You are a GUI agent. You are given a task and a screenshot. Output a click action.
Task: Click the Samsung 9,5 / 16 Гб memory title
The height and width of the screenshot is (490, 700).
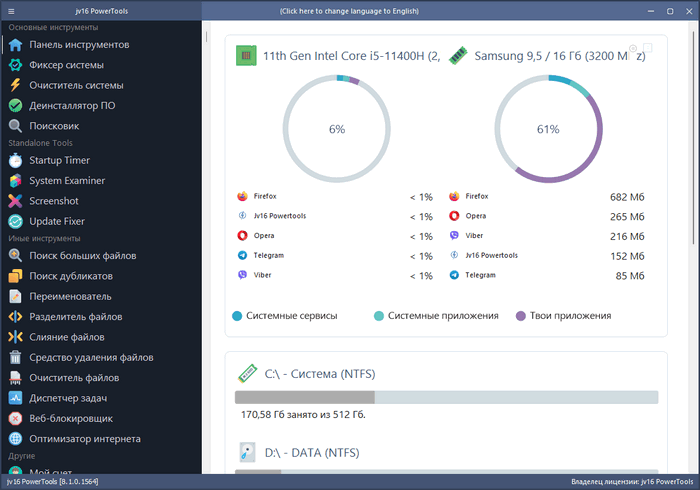click(560, 56)
